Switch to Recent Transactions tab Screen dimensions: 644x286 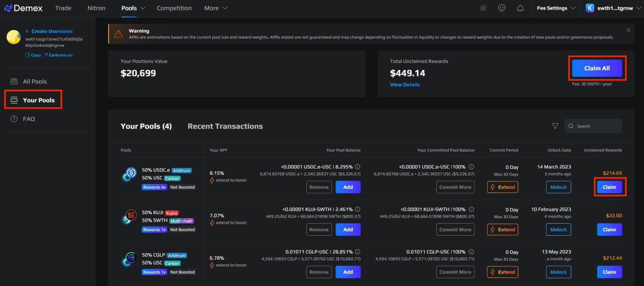pos(225,126)
